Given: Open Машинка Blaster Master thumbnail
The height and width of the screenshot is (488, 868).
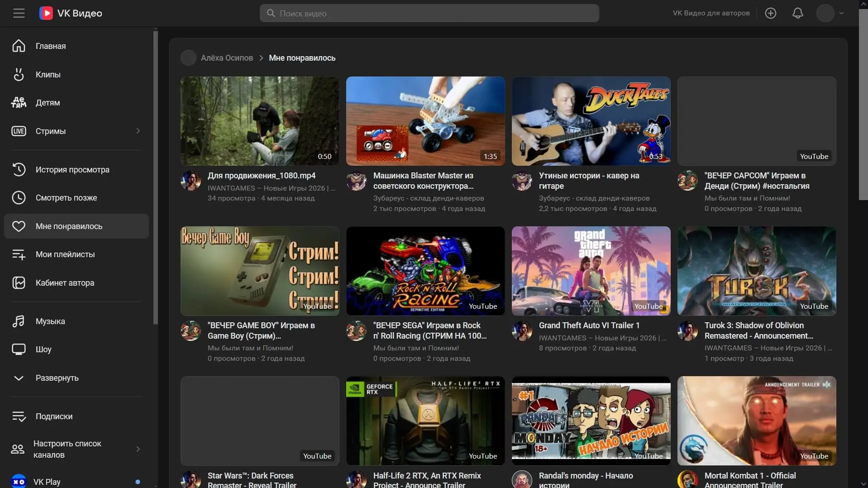Looking at the screenshot, I should [x=425, y=121].
